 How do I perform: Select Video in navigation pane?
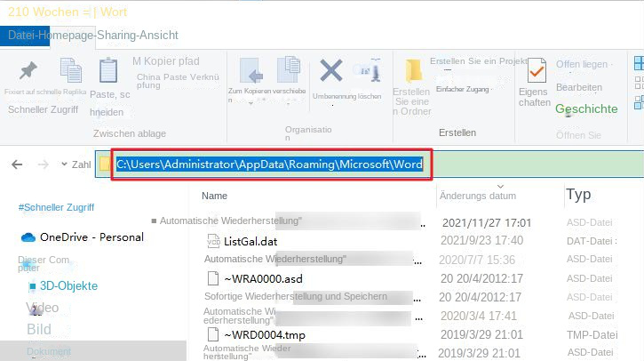pyautogui.click(x=43, y=308)
